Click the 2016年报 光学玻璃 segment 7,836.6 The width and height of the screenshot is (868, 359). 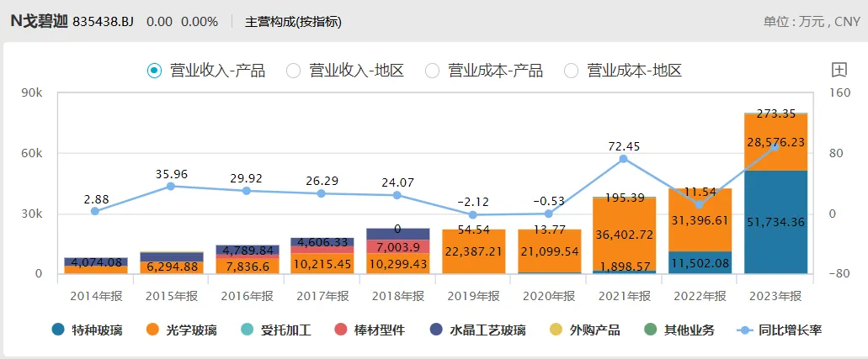[x=247, y=266]
